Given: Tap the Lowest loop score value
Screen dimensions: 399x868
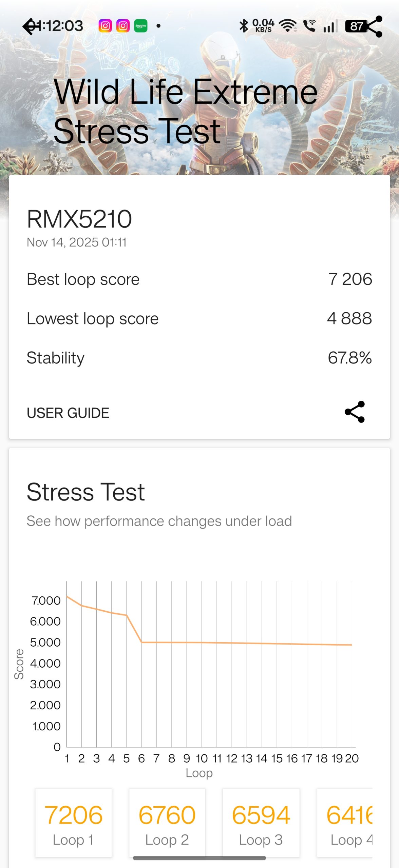Looking at the screenshot, I should click(349, 319).
